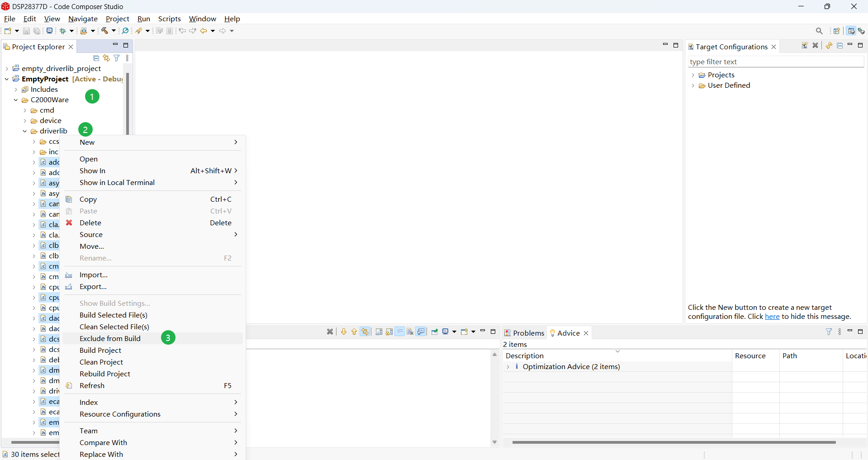The image size is (868, 460).
Task: Switch to the Problems tab
Action: coord(524,333)
